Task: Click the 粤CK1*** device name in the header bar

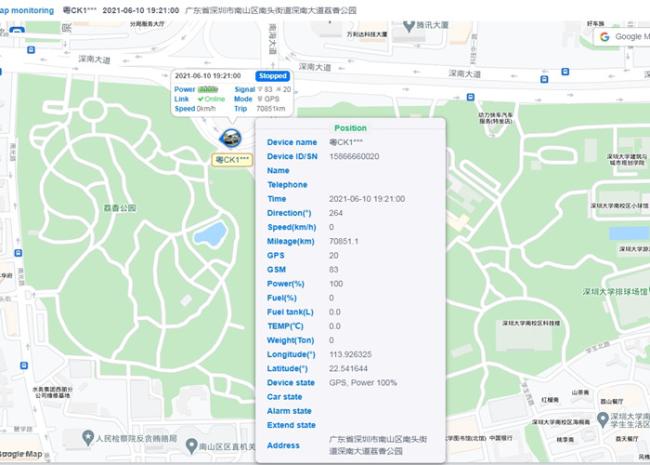Action: pos(79,9)
